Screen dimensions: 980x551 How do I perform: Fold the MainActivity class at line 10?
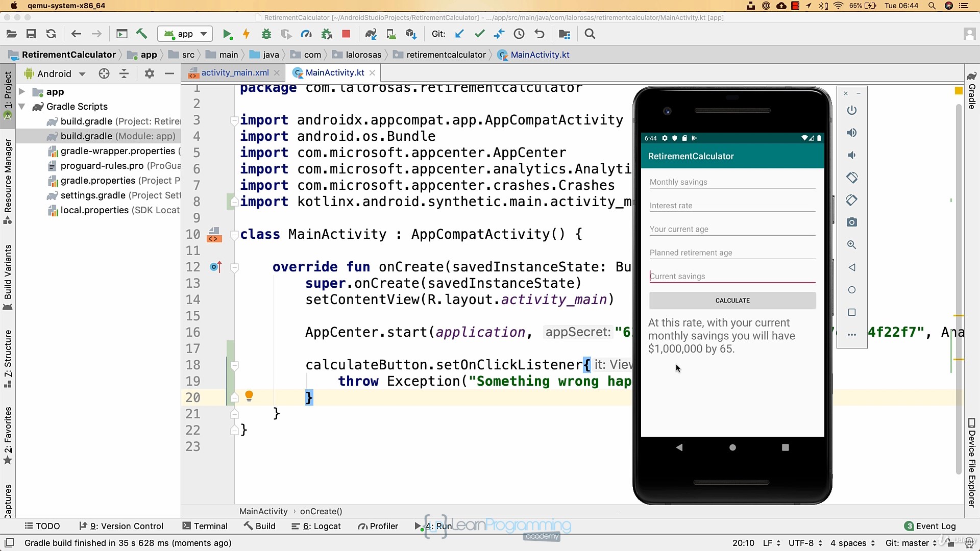(x=234, y=235)
